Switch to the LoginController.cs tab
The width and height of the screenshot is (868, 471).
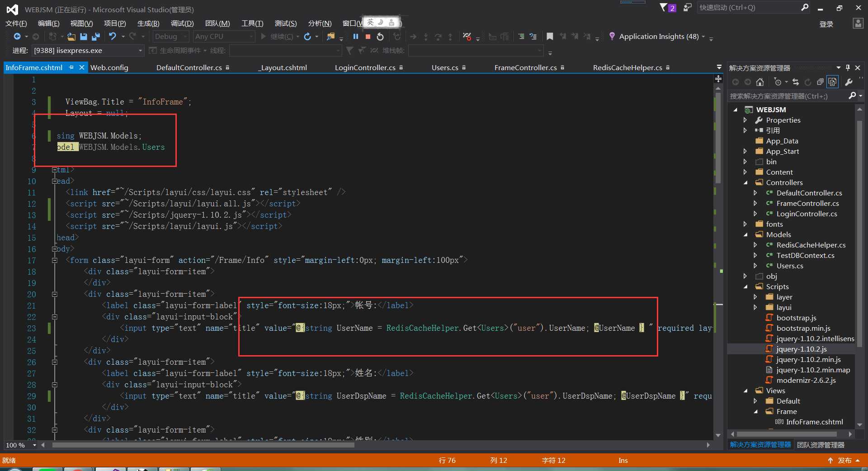pos(365,67)
